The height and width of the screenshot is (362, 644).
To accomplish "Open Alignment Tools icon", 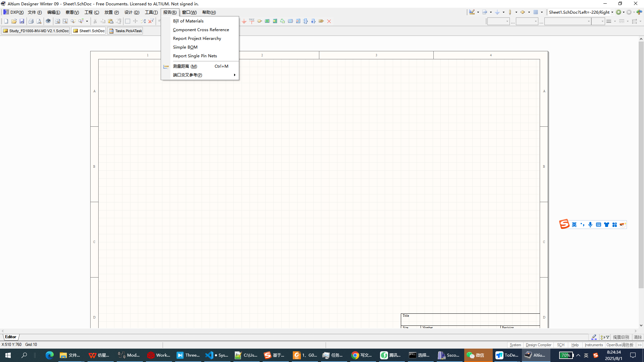I will tap(485, 12).
